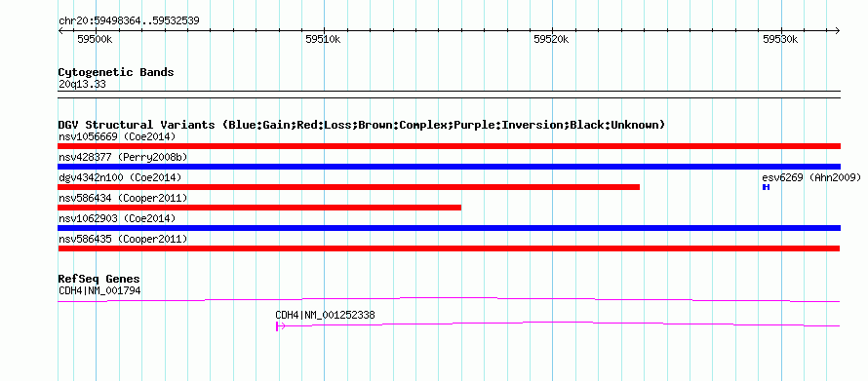Open the esv6269 (Ahn2009) label
The image size is (868, 381).
pos(811,177)
